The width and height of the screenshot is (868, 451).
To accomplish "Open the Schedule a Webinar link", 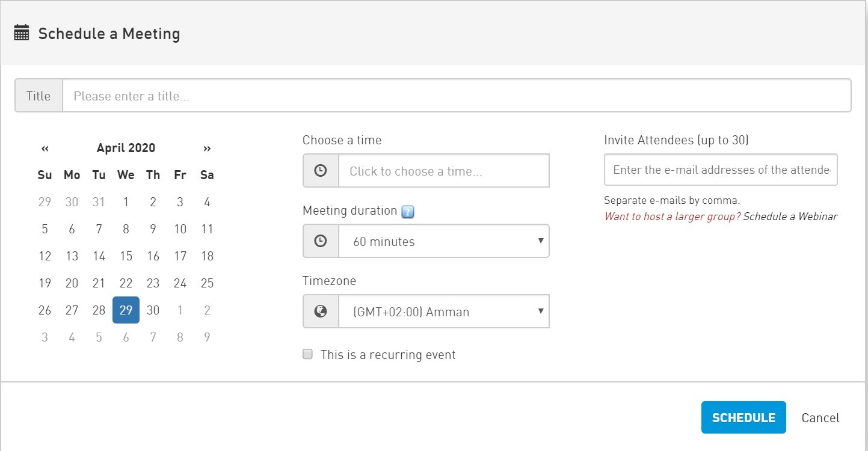I will pyautogui.click(x=790, y=216).
